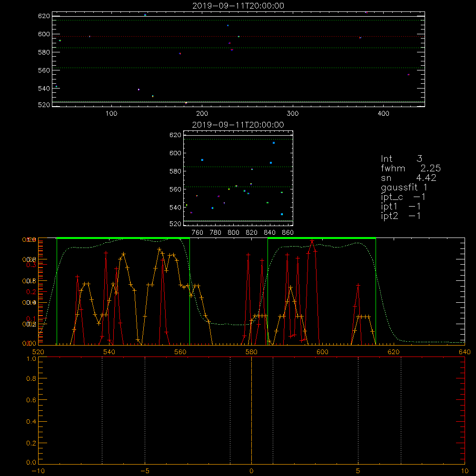Click the "ipt2 -1" parameter text

pos(401,216)
